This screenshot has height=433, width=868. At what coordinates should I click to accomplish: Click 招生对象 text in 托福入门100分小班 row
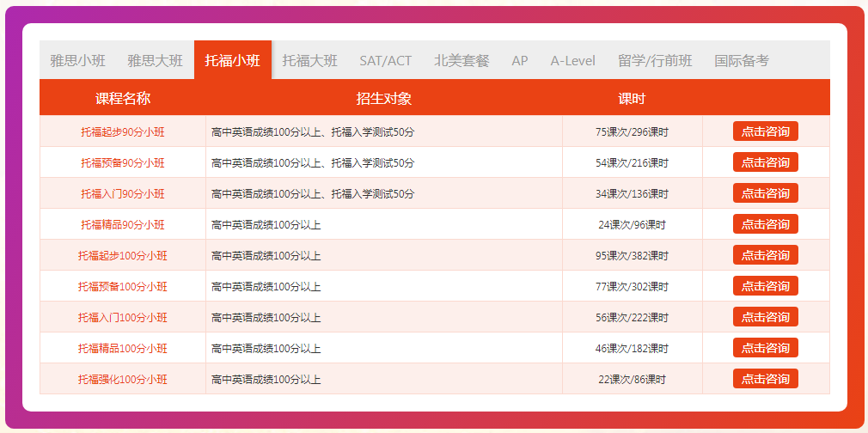pyautogui.click(x=266, y=318)
